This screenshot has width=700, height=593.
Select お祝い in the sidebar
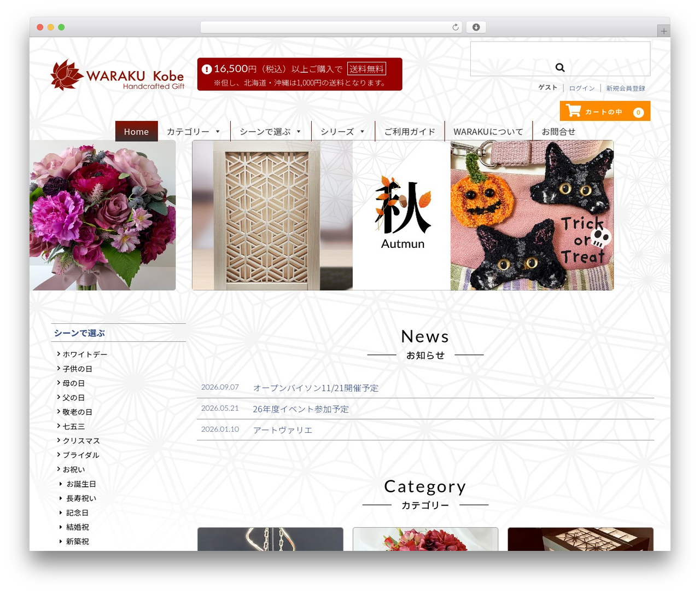(73, 469)
